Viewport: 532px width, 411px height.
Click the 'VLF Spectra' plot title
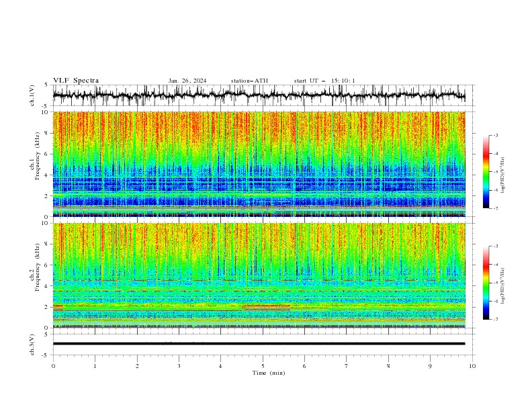(x=76, y=81)
